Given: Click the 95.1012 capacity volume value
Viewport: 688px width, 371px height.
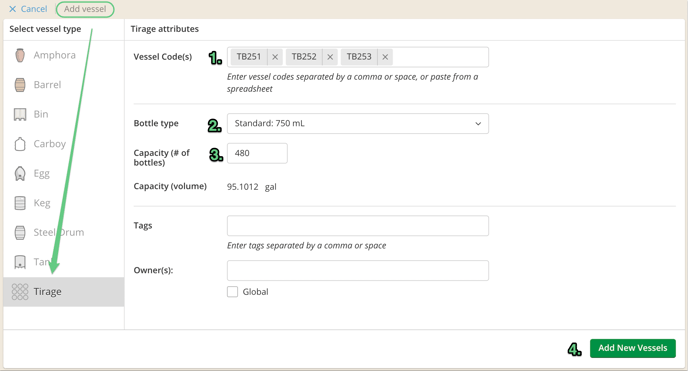Looking at the screenshot, I should (243, 187).
